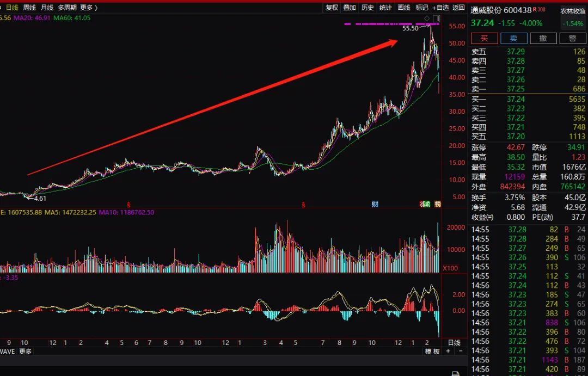
Task: Open 模板 template option
Action: [x=432, y=352]
